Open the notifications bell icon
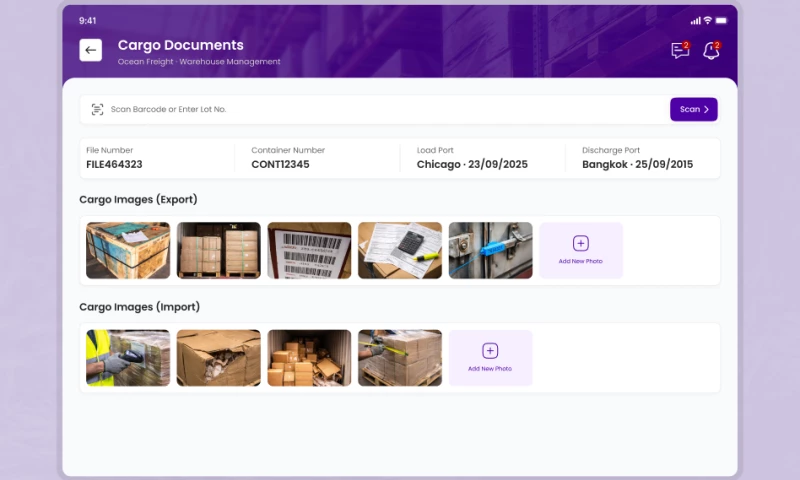 point(711,50)
